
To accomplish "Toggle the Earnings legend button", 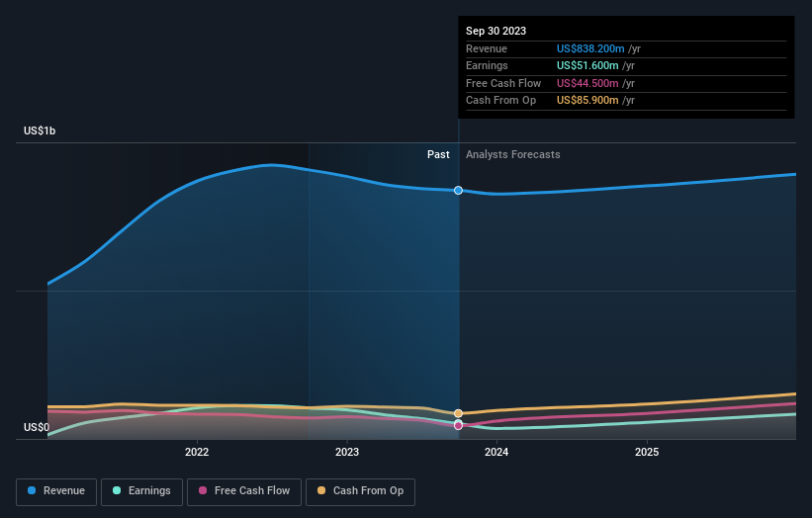I will (141, 491).
